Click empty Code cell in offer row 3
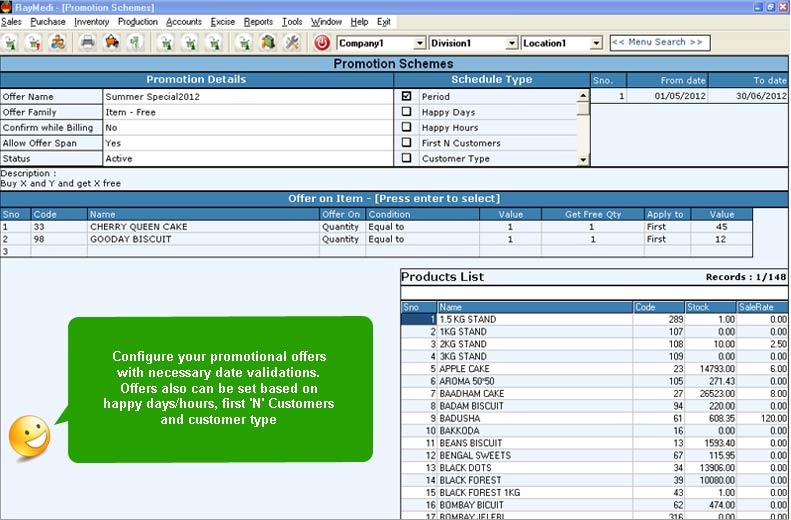 coord(59,251)
